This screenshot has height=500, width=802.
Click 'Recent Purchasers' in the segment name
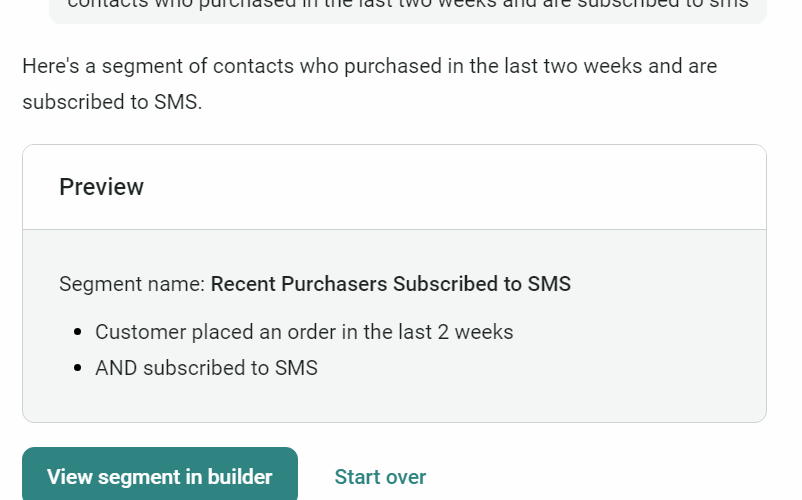(299, 284)
